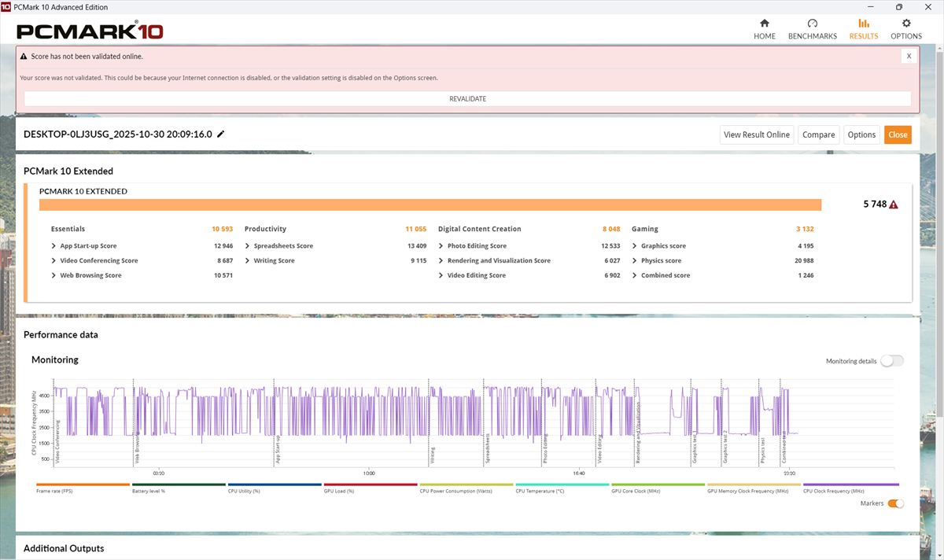Click View Result Online button
Image resolution: width=944 pixels, height=560 pixels.
tap(756, 134)
